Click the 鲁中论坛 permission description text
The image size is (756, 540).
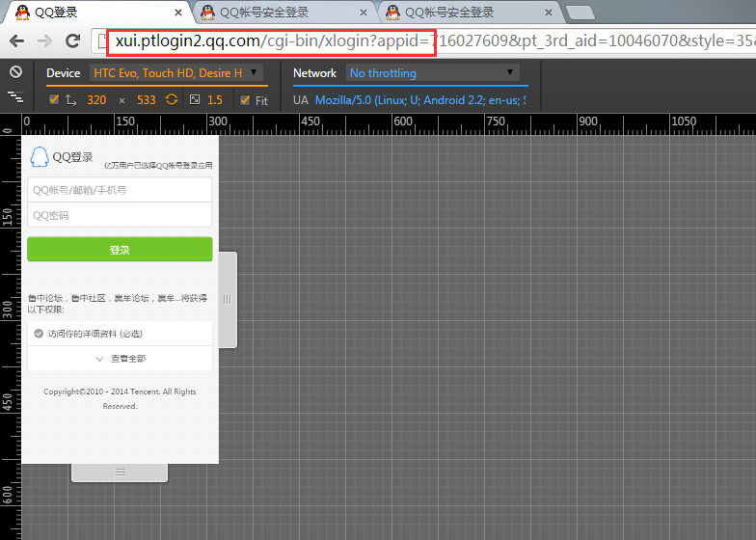click(x=118, y=304)
